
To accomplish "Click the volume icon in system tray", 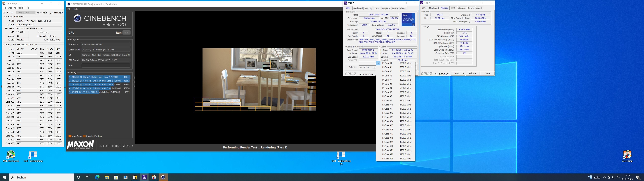I will [618, 177].
